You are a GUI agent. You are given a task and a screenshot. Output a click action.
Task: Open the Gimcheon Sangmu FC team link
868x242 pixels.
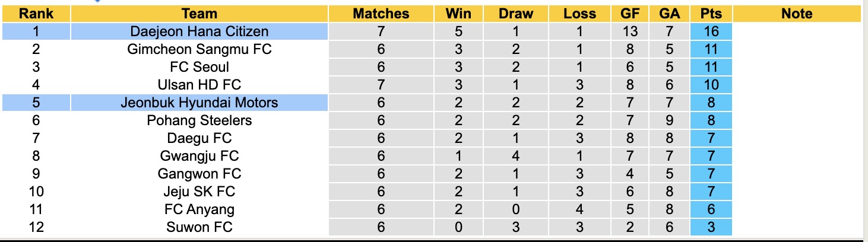tap(199, 49)
